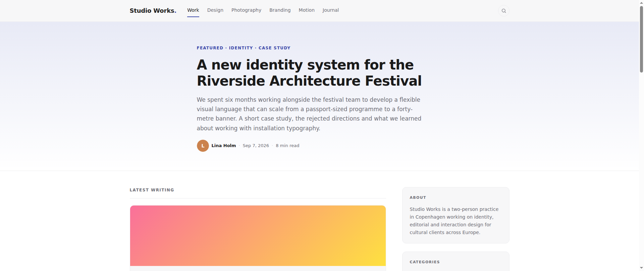Open the gradient article thumbnail

click(258, 236)
